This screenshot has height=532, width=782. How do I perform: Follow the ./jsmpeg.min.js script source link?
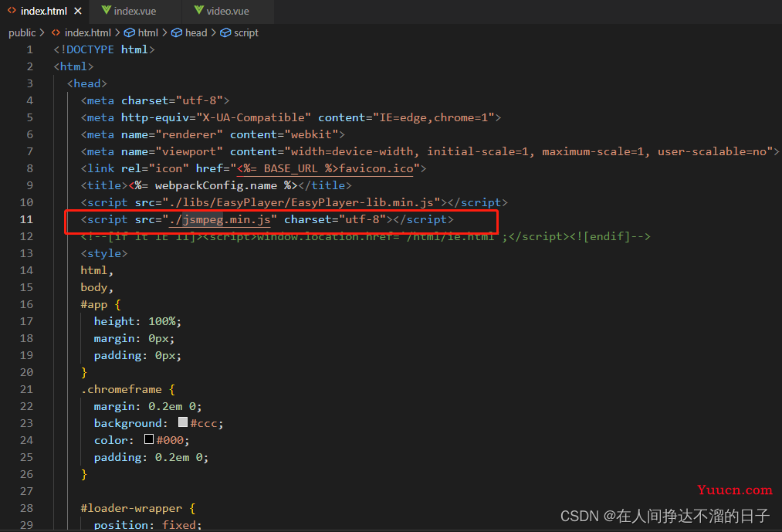[x=220, y=219]
